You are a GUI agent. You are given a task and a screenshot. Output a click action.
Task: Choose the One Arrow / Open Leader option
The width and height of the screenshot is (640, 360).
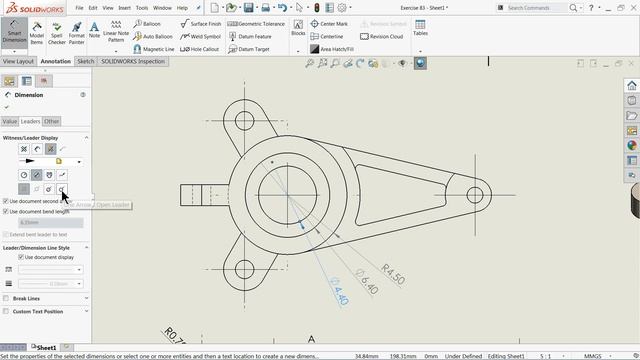coord(62,189)
